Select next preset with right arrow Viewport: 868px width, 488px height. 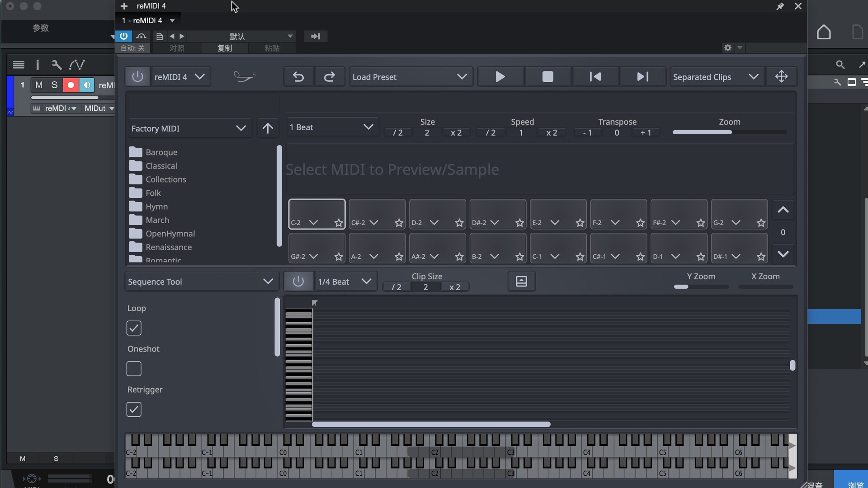182,36
